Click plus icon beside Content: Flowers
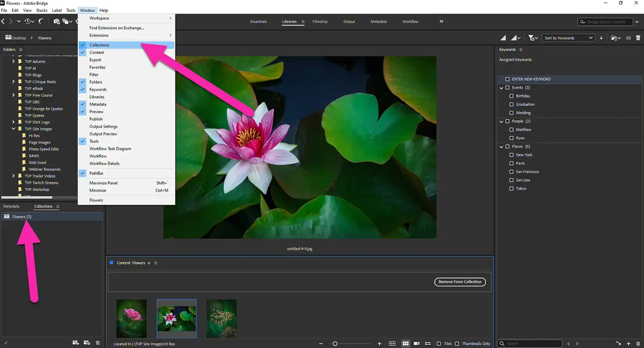This screenshot has height=348, width=644. coord(149,263)
